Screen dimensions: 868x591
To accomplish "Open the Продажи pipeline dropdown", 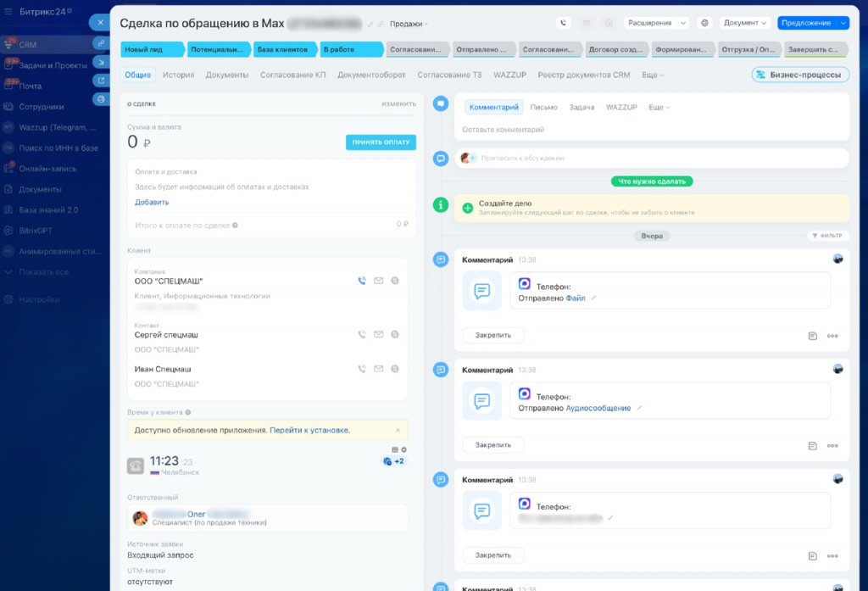I will click(409, 24).
